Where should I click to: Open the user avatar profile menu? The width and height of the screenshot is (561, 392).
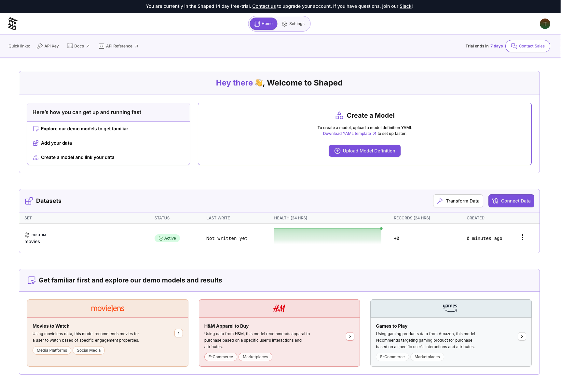click(x=545, y=24)
